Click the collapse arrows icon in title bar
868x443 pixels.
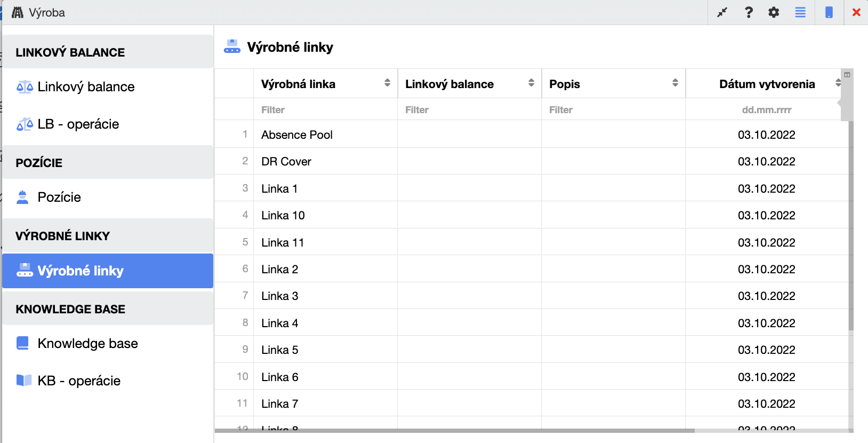coord(722,12)
